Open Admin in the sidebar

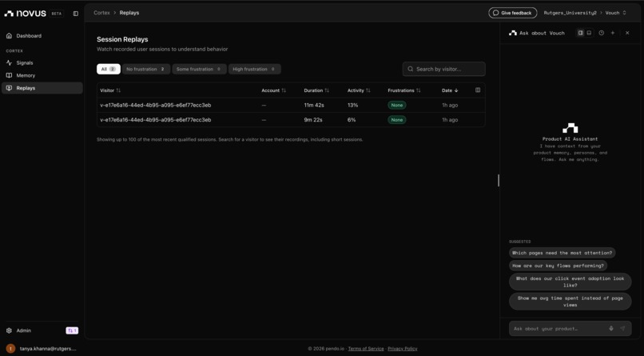[x=23, y=330]
